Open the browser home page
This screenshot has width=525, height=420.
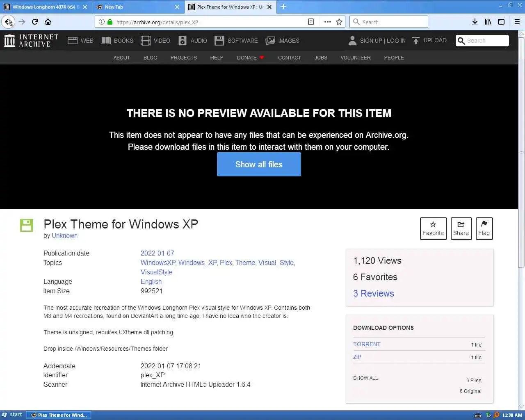(48, 22)
